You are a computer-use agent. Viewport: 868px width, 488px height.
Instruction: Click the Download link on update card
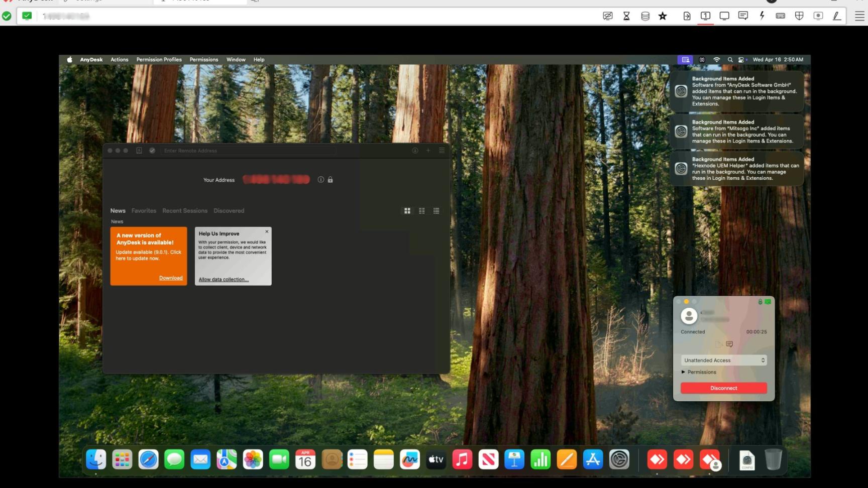[171, 278]
